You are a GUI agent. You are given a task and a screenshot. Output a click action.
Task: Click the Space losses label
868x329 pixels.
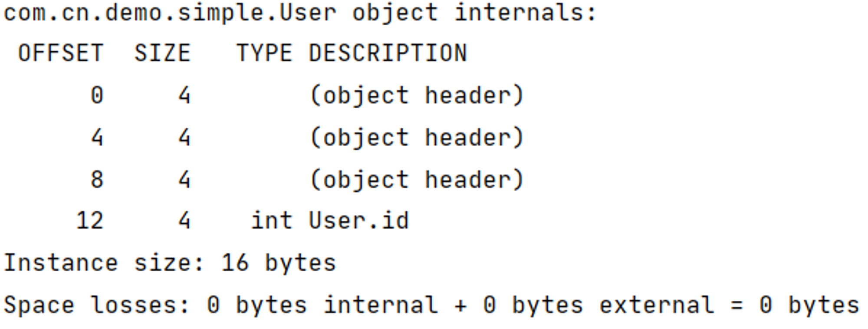click(x=96, y=305)
